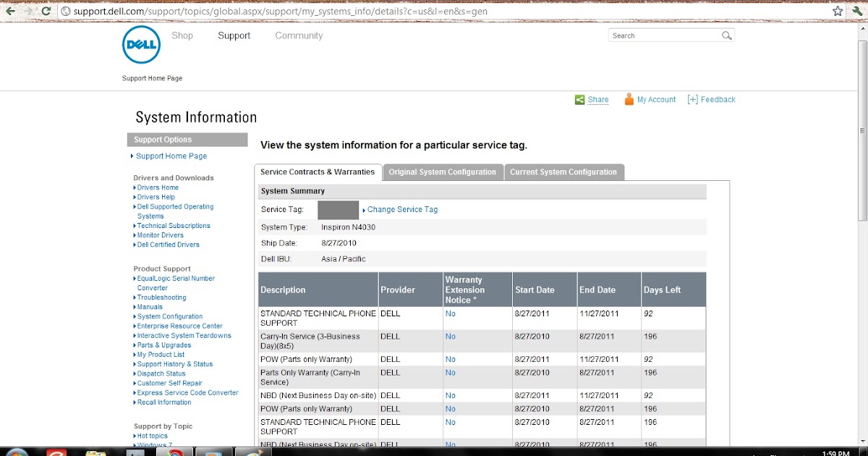The width and height of the screenshot is (868, 456).
Task: Open Dispatch Status link
Action: (x=161, y=373)
